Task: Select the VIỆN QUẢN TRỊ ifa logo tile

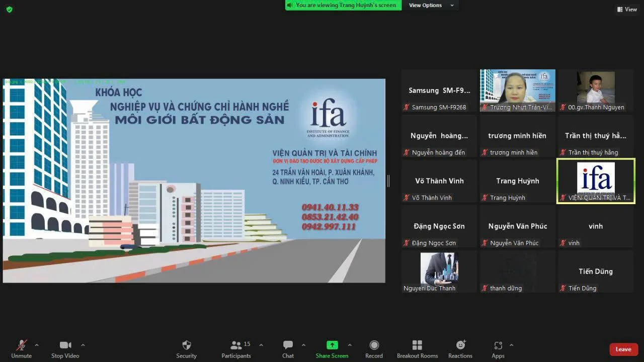Action: pos(596,181)
